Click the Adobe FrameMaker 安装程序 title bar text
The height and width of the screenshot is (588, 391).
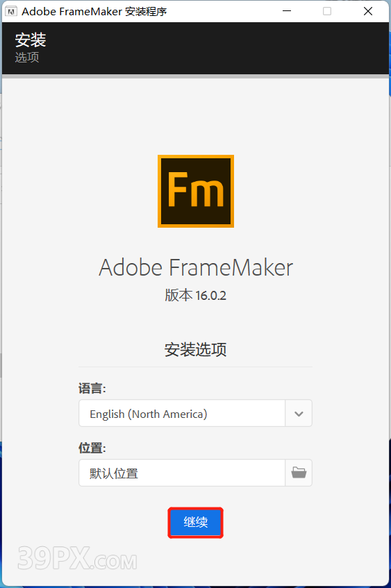[x=94, y=12]
